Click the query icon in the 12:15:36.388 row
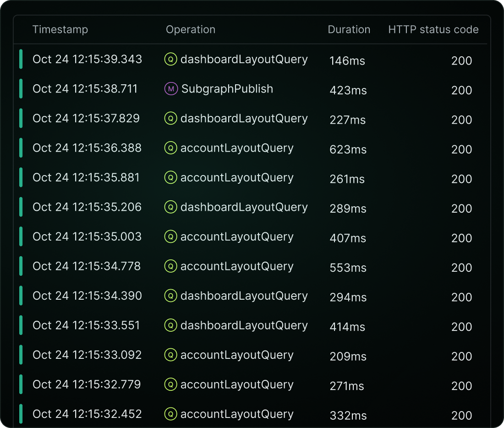504x428 pixels. pos(171,148)
